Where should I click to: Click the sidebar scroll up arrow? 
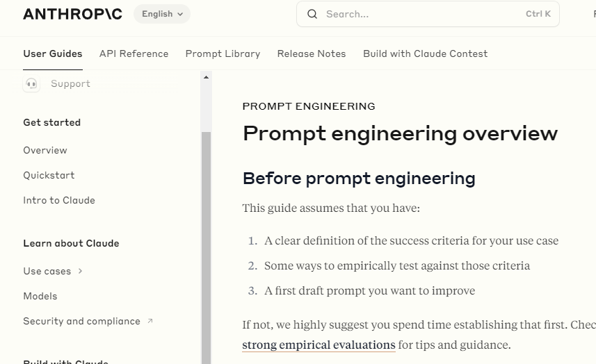[206, 77]
